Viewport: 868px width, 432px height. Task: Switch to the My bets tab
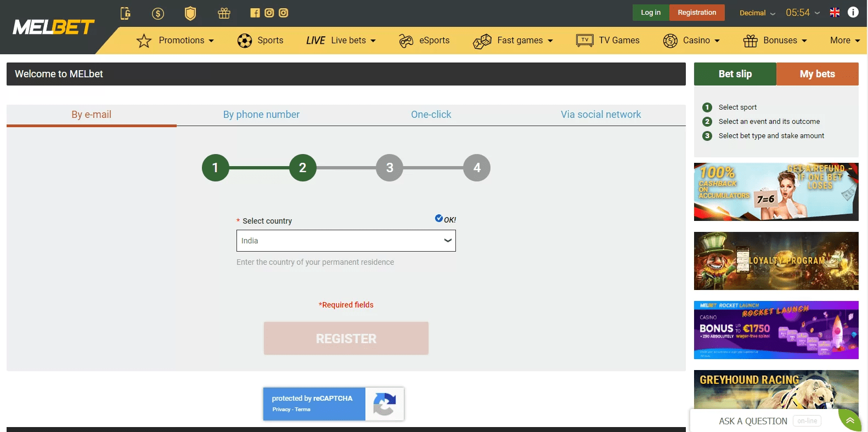pos(817,74)
